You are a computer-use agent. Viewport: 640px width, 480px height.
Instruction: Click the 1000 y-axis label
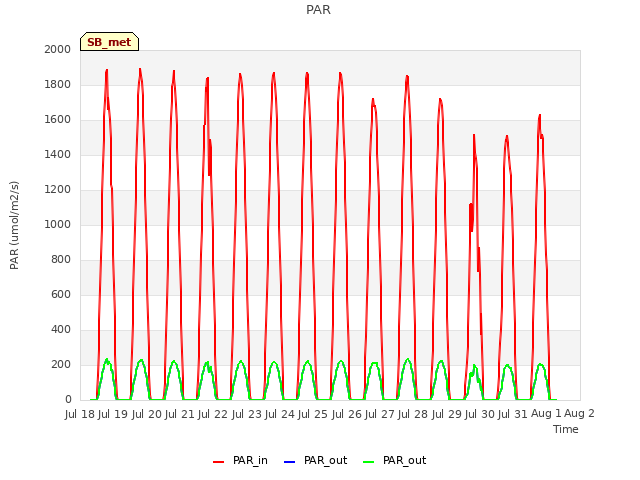tap(58, 224)
